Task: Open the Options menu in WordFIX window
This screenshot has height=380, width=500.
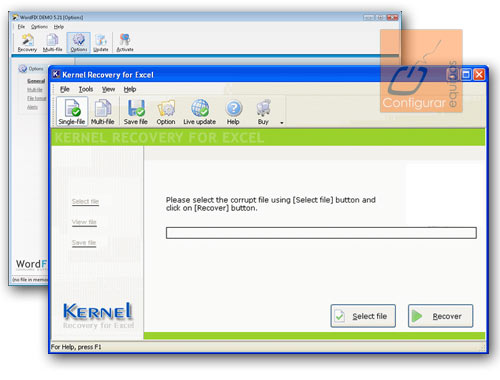Action: [x=39, y=27]
